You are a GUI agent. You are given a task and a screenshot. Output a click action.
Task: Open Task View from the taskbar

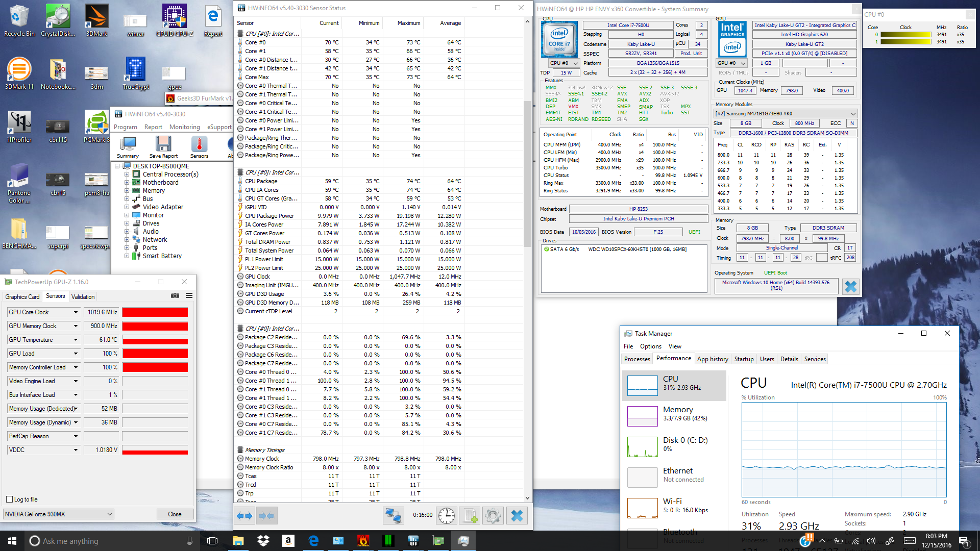212,541
